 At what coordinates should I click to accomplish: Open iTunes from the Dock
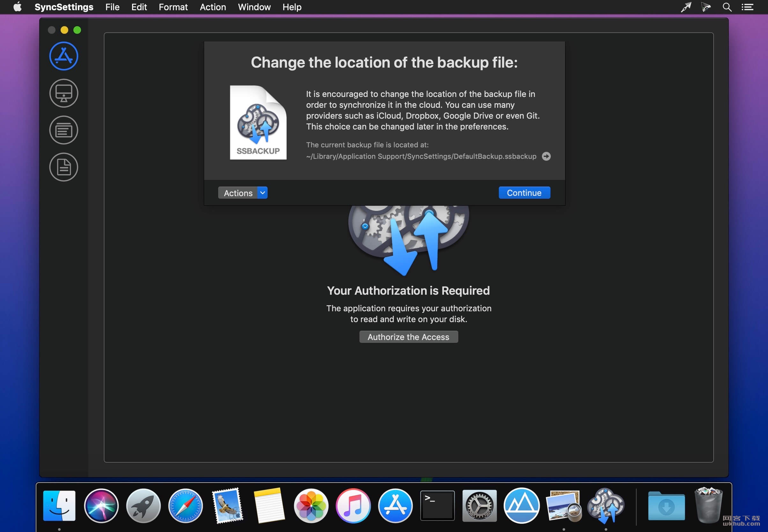[x=353, y=506]
